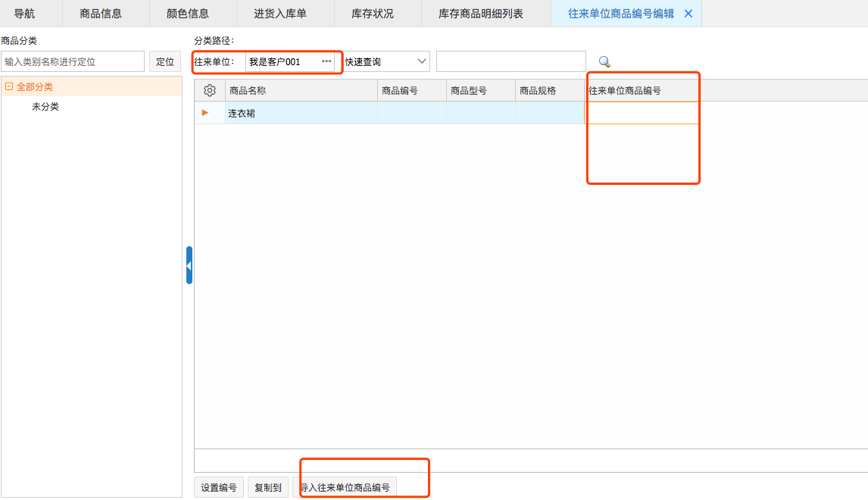This screenshot has height=500, width=868.
Task: Collapse the left panel using the blue arrow
Action: tap(189, 266)
